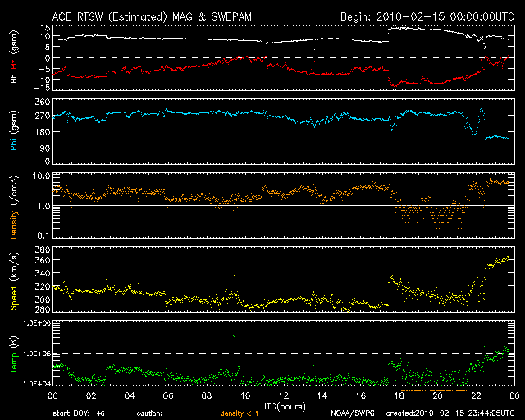Click the white Bt axis label

coord(14,80)
